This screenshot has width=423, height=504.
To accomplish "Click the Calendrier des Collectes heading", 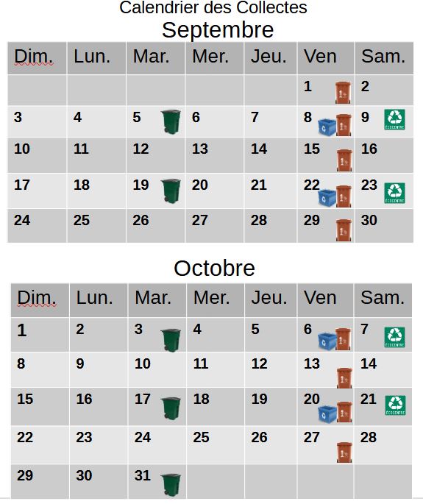I will tap(213, 7).
